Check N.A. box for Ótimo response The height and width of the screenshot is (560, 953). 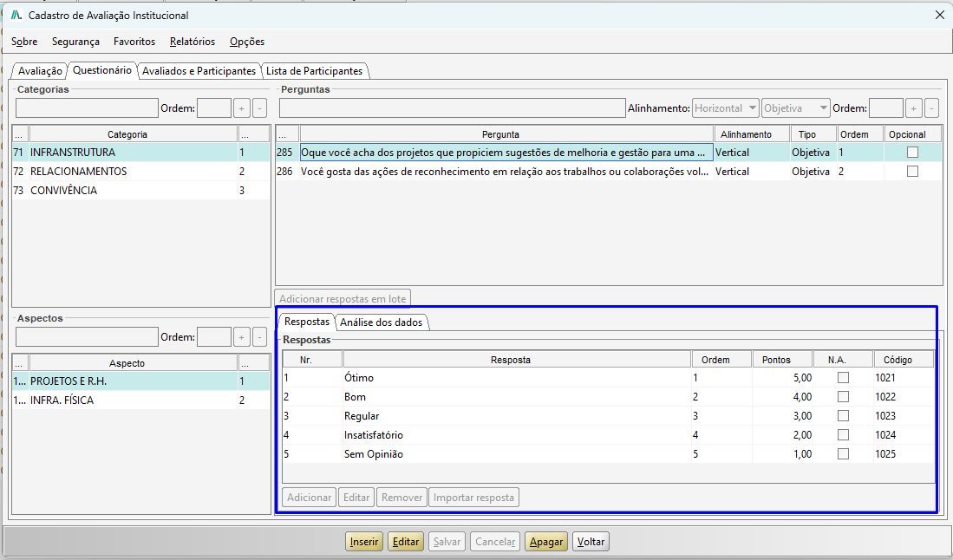tap(843, 378)
